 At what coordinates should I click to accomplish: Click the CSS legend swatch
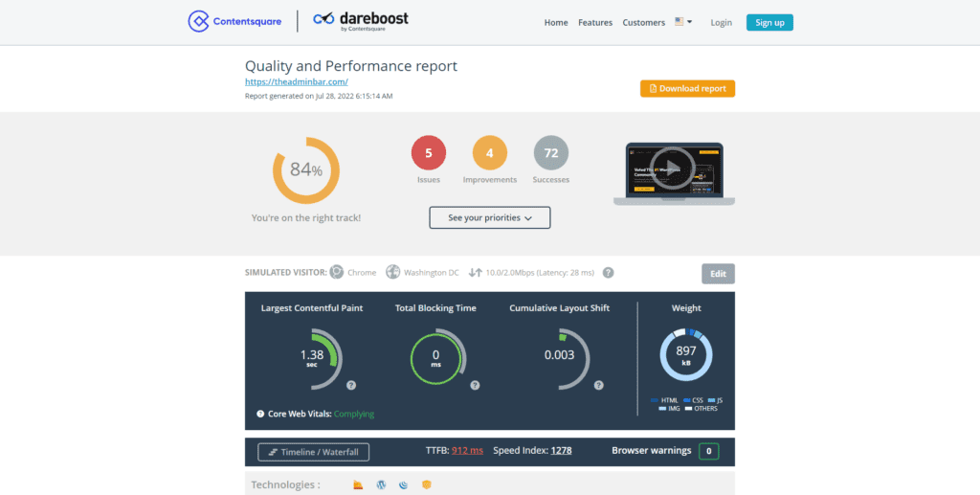687,400
